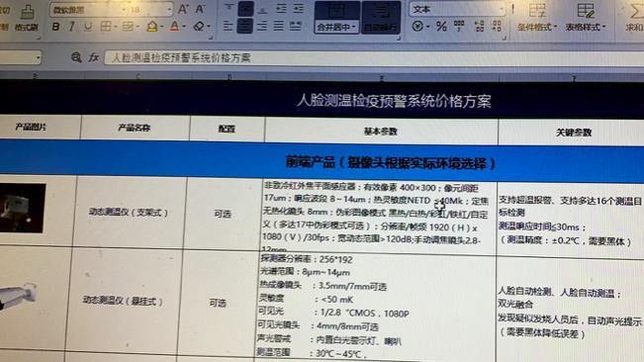Click the currency format icon
The width and height of the screenshot is (644, 362).
click(x=417, y=27)
